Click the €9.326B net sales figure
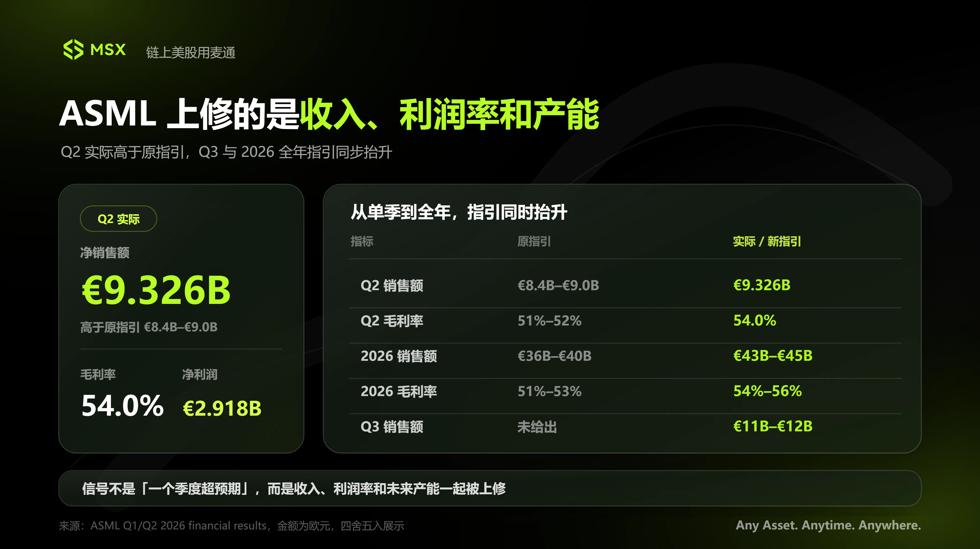Image resolution: width=980 pixels, height=549 pixels. click(x=156, y=290)
